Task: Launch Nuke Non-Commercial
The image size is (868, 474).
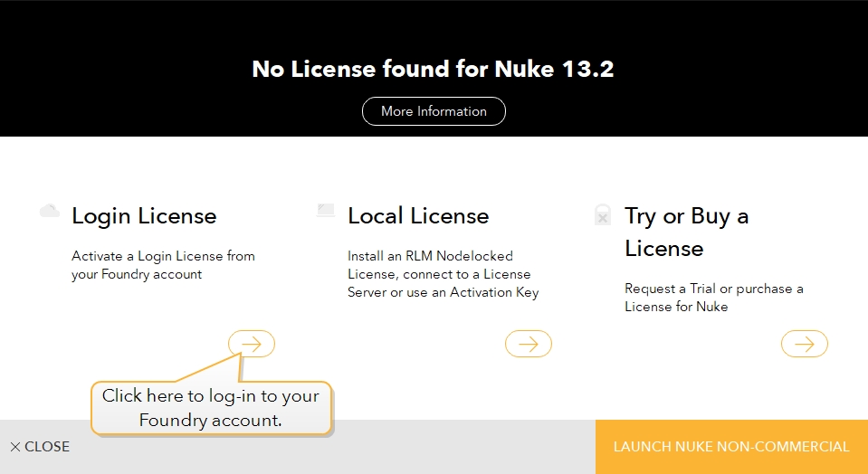Action: pos(731,447)
